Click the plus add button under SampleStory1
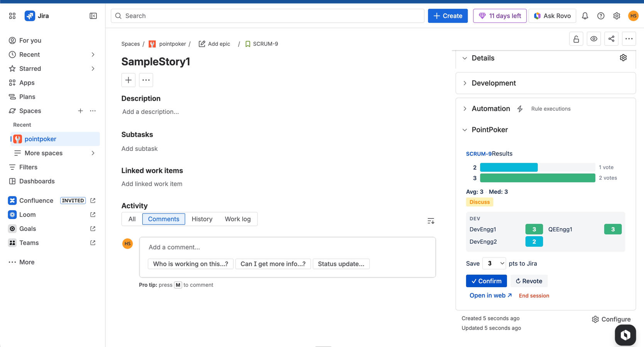Image resolution: width=644 pixels, height=347 pixels. pos(128,80)
